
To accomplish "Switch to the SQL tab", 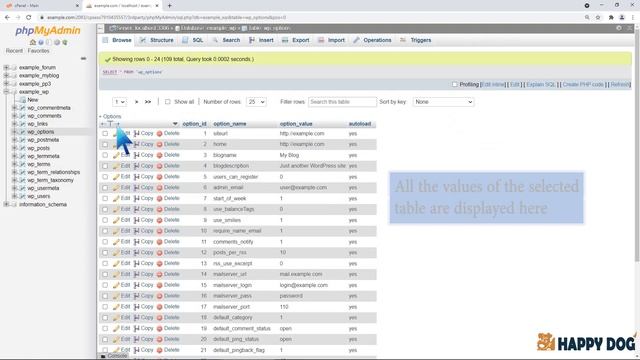I will click(x=193, y=40).
